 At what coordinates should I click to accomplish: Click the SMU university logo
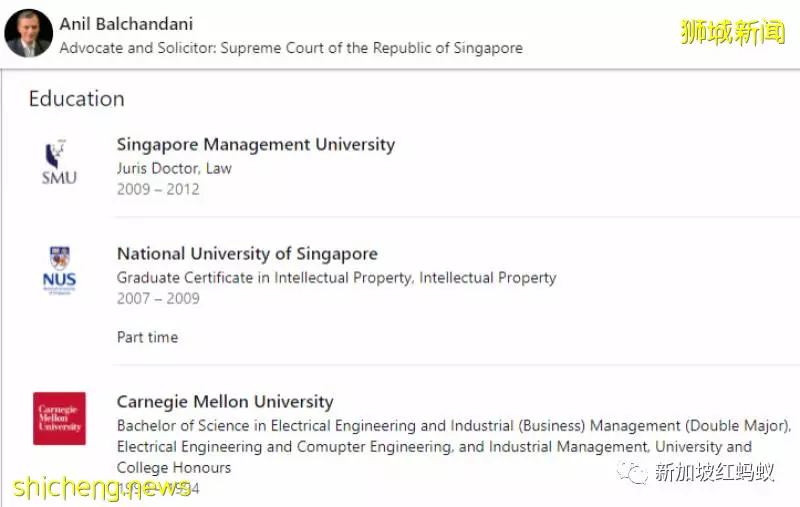(x=59, y=162)
